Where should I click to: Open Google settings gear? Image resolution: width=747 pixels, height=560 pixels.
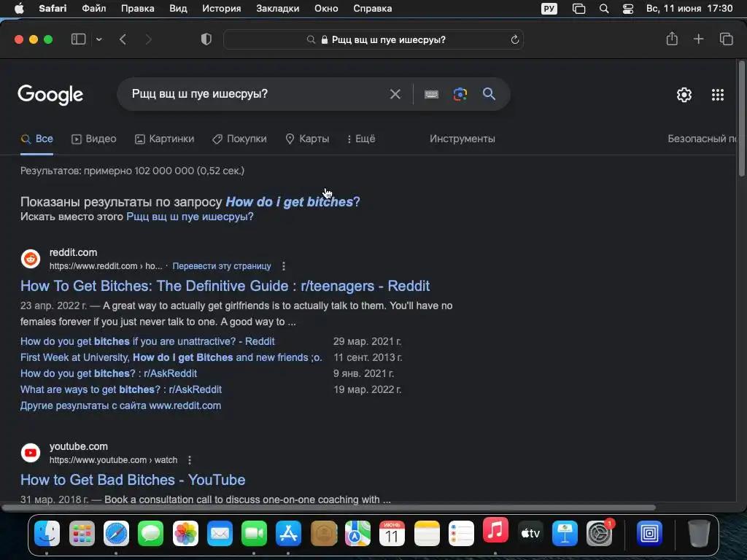684,95
